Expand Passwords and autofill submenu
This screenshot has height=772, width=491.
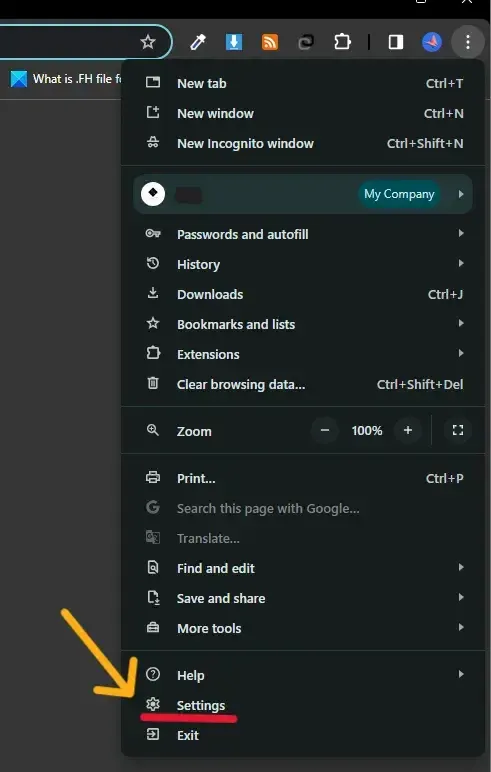pyautogui.click(x=303, y=234)
